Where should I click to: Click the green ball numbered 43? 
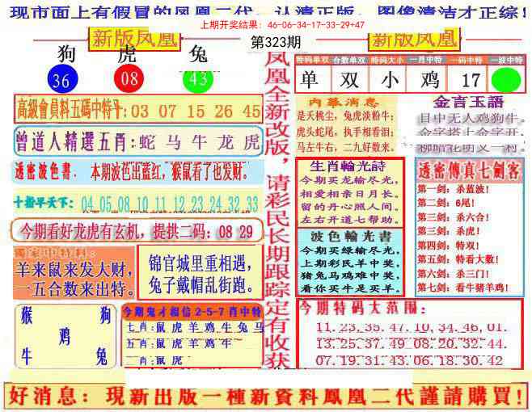[x=196, y=79]
